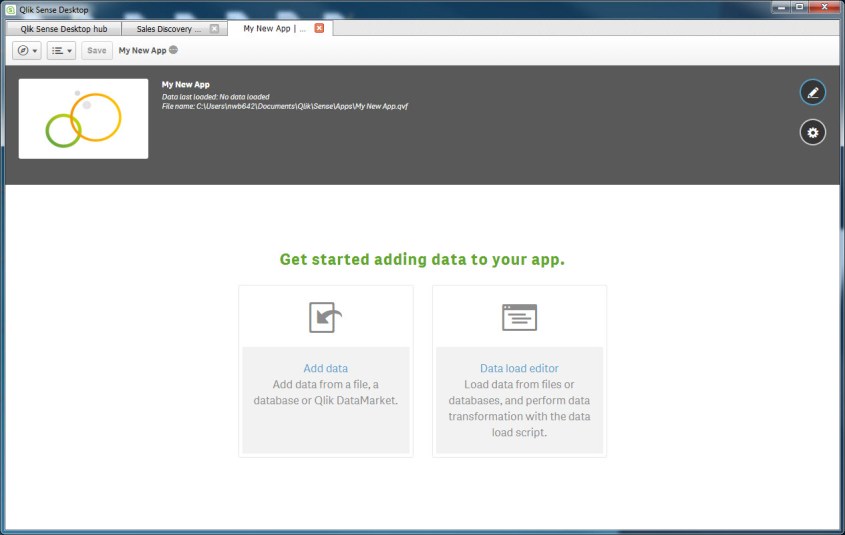Click the pencil edit icon for app details

(x=813, y=93)
